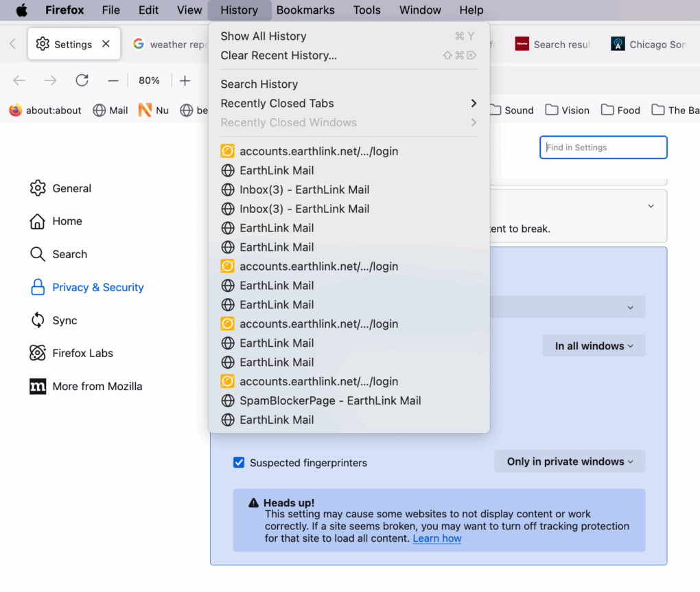Viewport: 700px width, 592px height.
Task: Click the Learn how link
Action: pyautogui.click(x=437, y=538)
